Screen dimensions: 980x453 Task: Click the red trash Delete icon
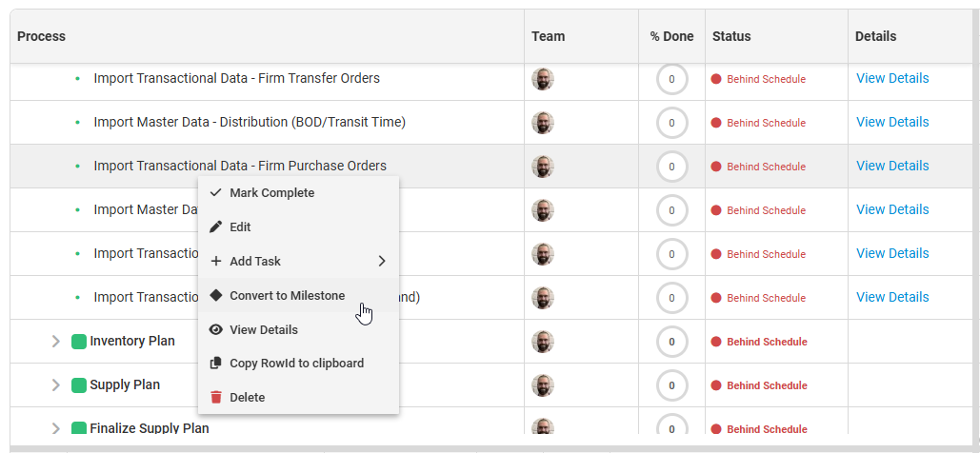coord(215,398)
